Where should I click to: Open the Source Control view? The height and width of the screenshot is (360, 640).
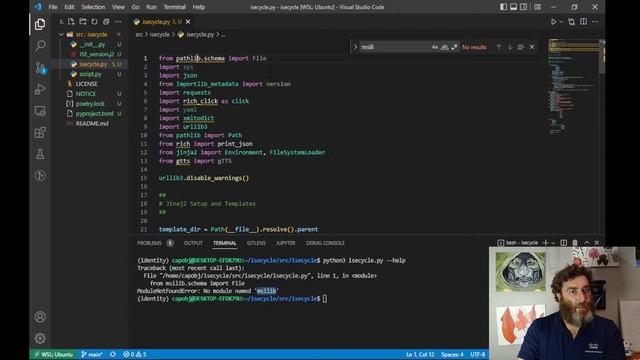pyautogui.click(x=40, y=68)
